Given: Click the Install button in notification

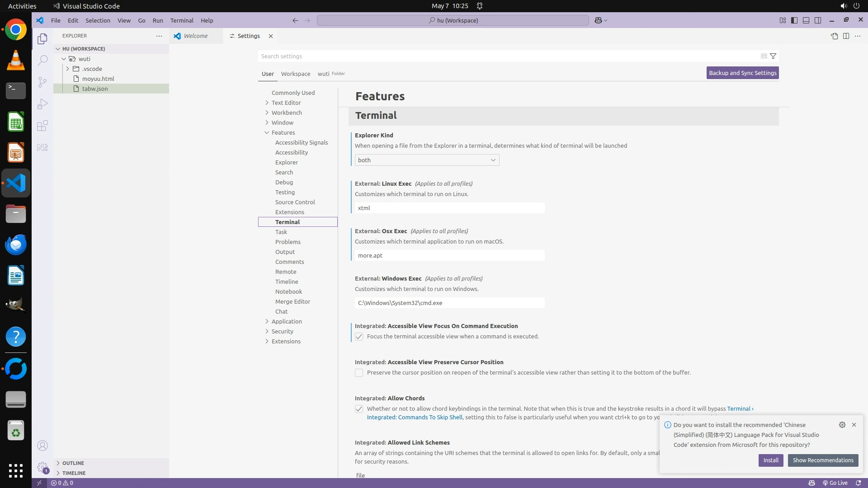Looking at the screenshot, I should click(x=770, y=460).
